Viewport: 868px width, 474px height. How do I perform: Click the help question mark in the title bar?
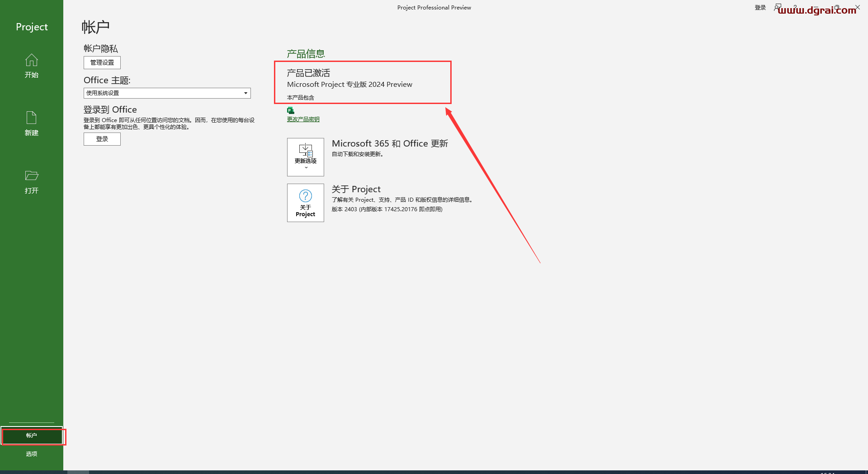tap(795, 7)
